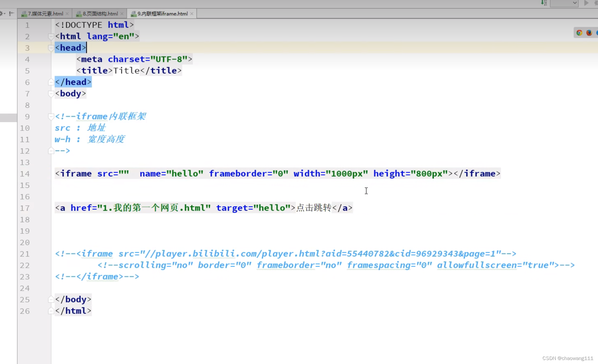Click the green update-code arrow icon

543,3
